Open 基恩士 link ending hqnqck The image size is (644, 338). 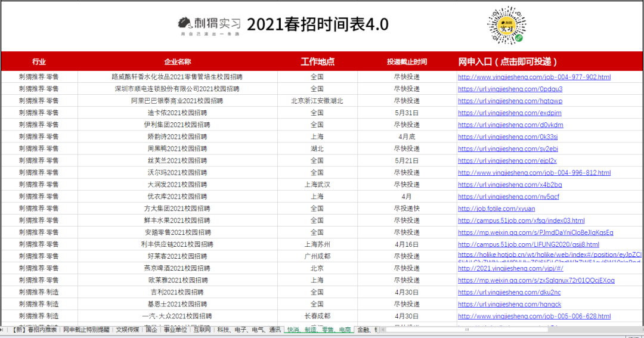(x=509, y=304)
